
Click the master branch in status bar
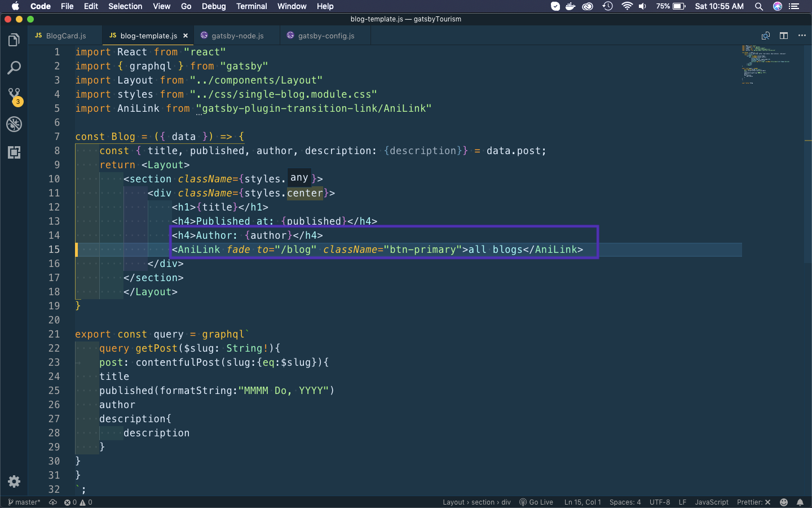point(24,502)
